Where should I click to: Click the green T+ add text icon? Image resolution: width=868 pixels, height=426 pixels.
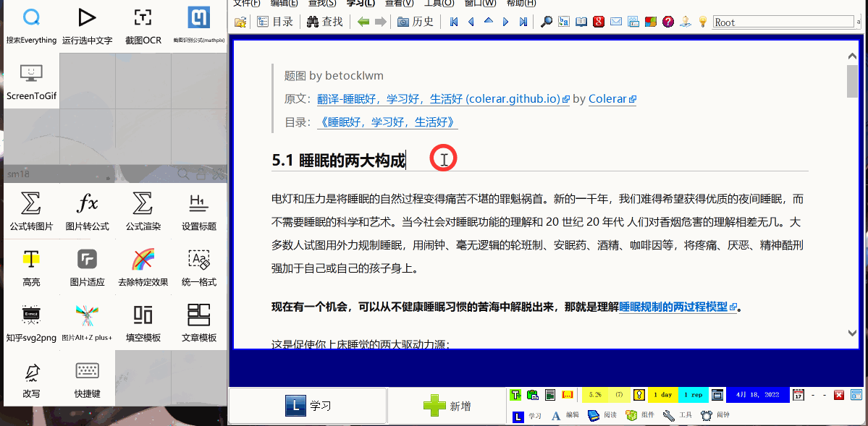point(515,395)
